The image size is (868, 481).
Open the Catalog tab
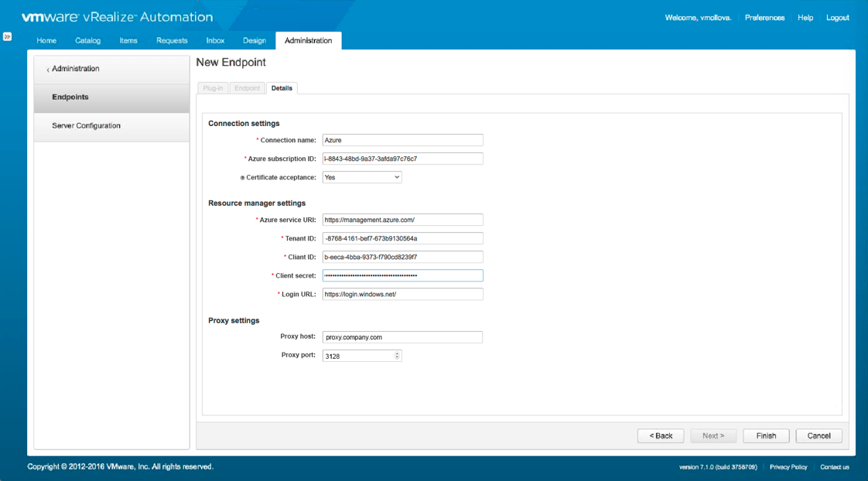[87, 41]
